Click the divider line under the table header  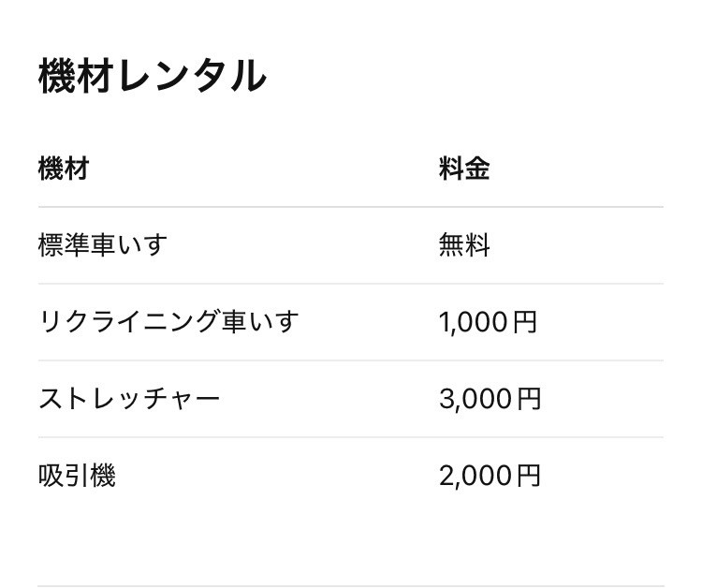tap(350, 207)
